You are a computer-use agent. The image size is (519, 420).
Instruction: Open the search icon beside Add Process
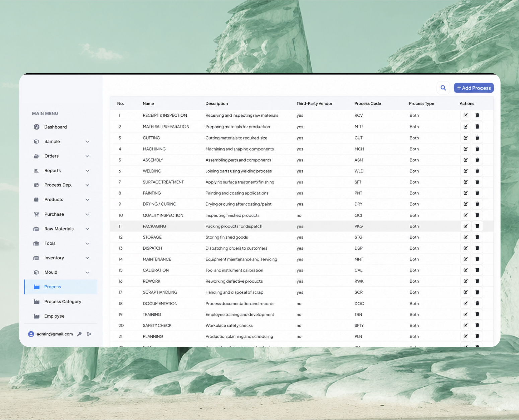[443, 88]
